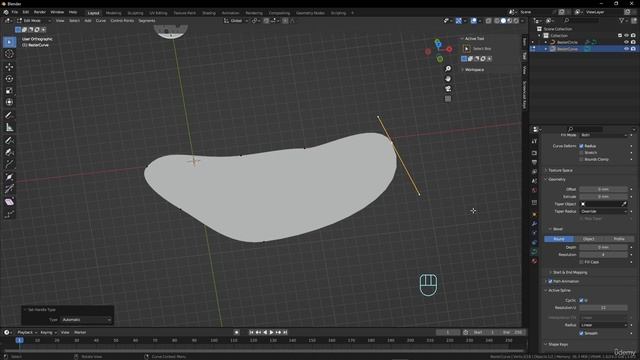Toggle Path Animation checkbox
Viewport: 640px width, 360px height.
(x=550, y=281)
